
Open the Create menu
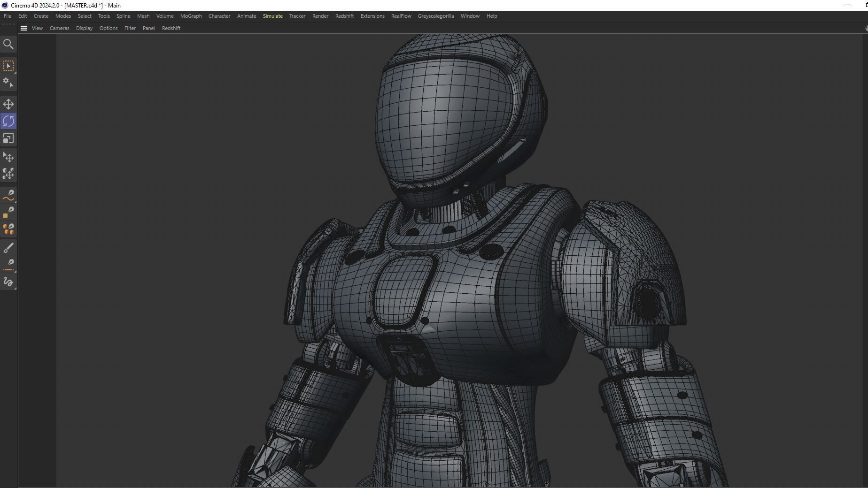click(x=41, y=16)
